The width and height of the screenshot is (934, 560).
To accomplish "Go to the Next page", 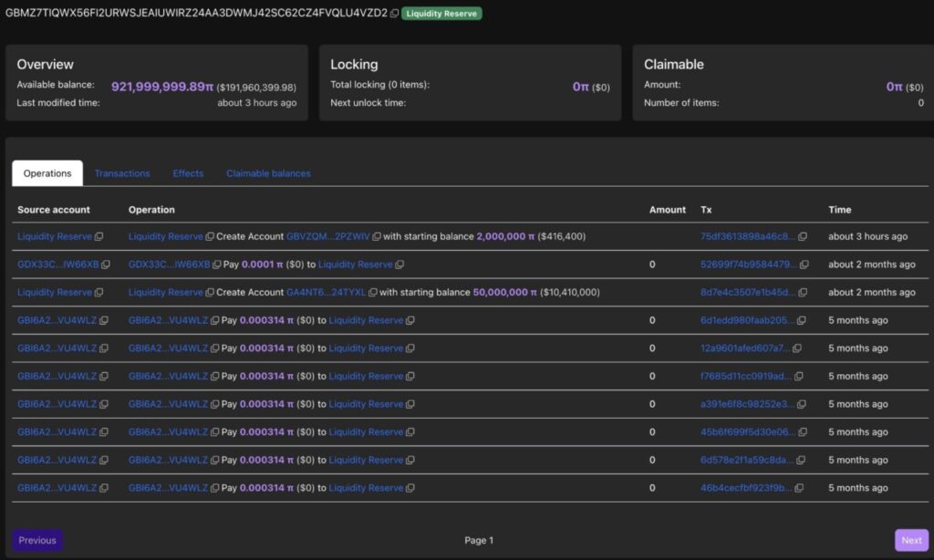I will (x=911, y=540).
